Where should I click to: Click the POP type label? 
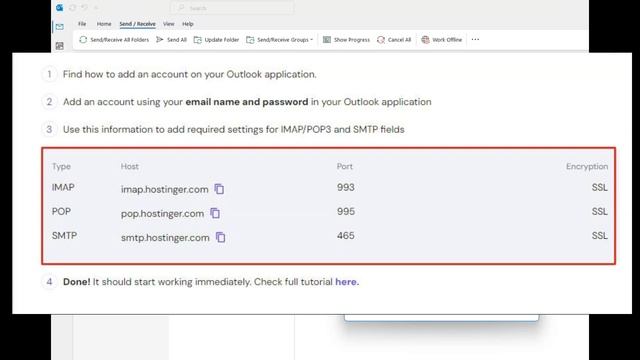61,211
